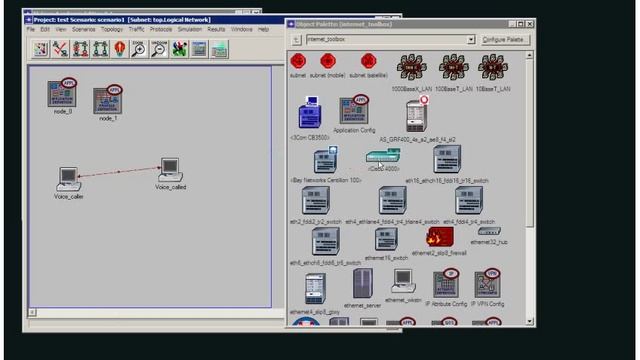Select node_0 application definition node
Screen dimensions: 640x360
(x=62, y=93)
